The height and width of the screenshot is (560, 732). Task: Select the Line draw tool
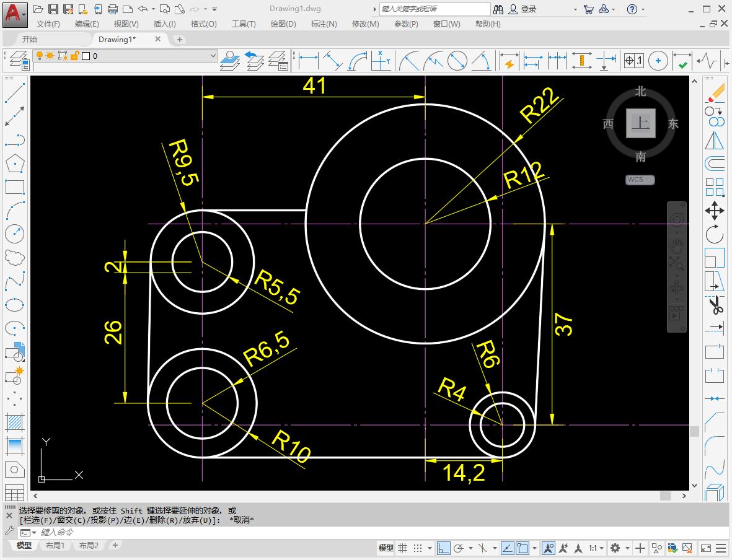click(x=14, y=93)
